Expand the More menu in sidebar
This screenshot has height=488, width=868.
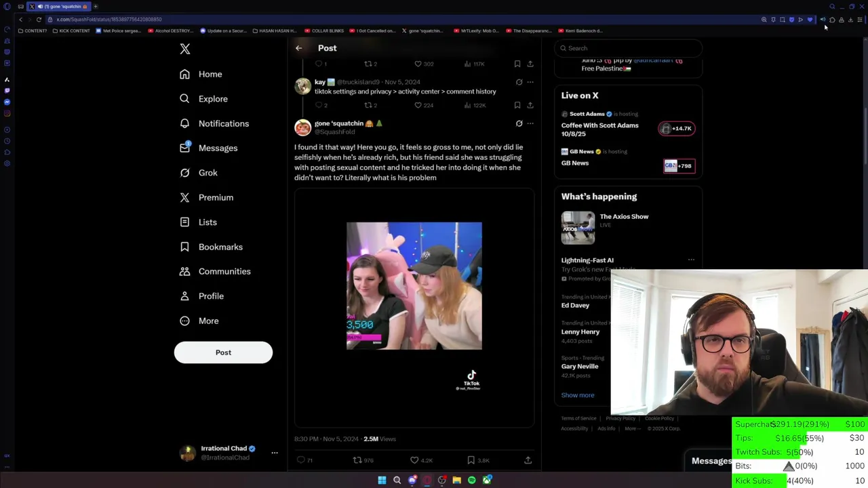tap(199, 321)
